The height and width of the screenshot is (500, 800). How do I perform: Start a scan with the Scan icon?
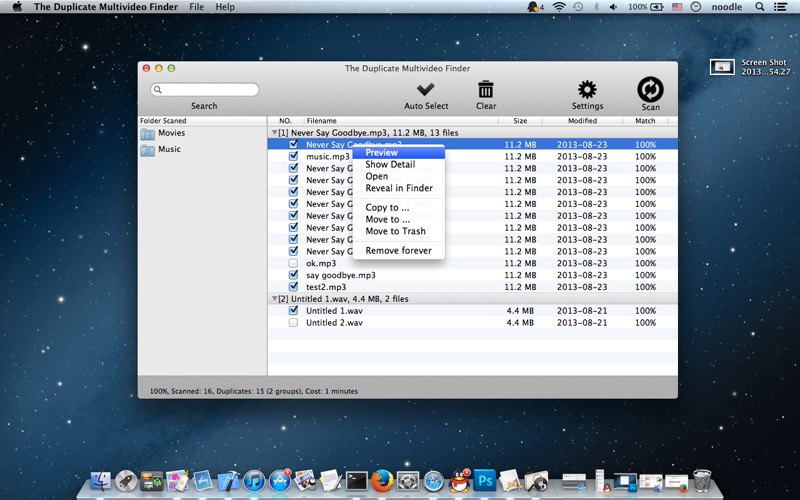[650, 89]
